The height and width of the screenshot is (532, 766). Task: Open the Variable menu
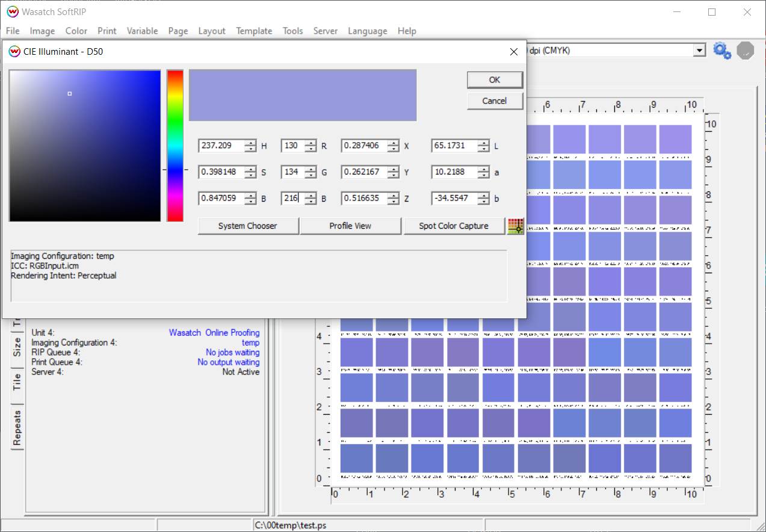coord(143,31)
